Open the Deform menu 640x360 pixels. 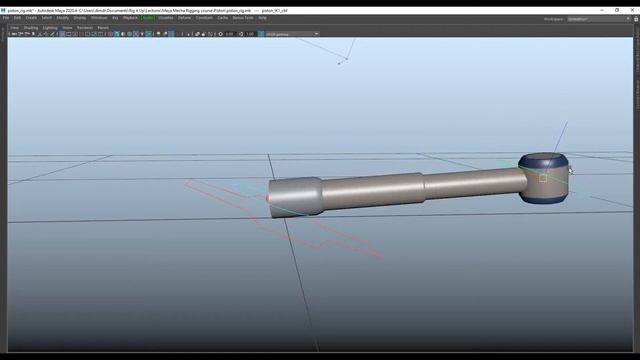184,18
